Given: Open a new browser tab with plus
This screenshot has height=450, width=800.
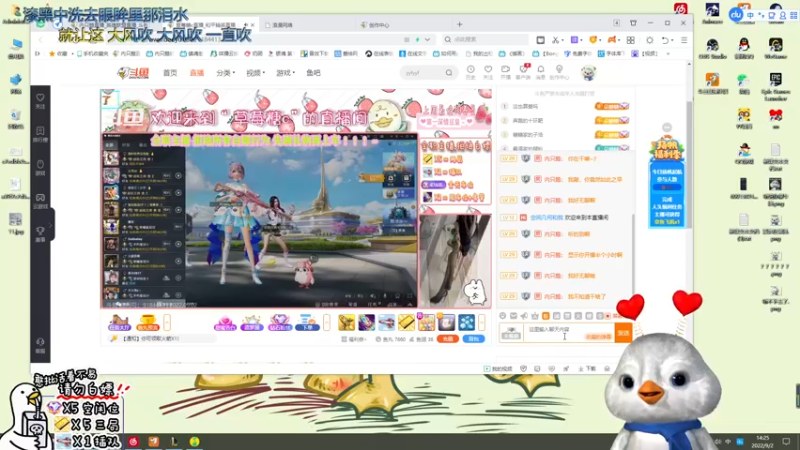Looking at the screenshot, I should pos(459,24).
